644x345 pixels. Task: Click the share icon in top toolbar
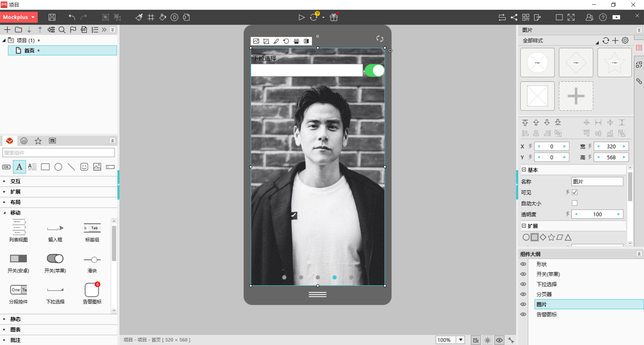pyautogui.click(x=514, y=17)
